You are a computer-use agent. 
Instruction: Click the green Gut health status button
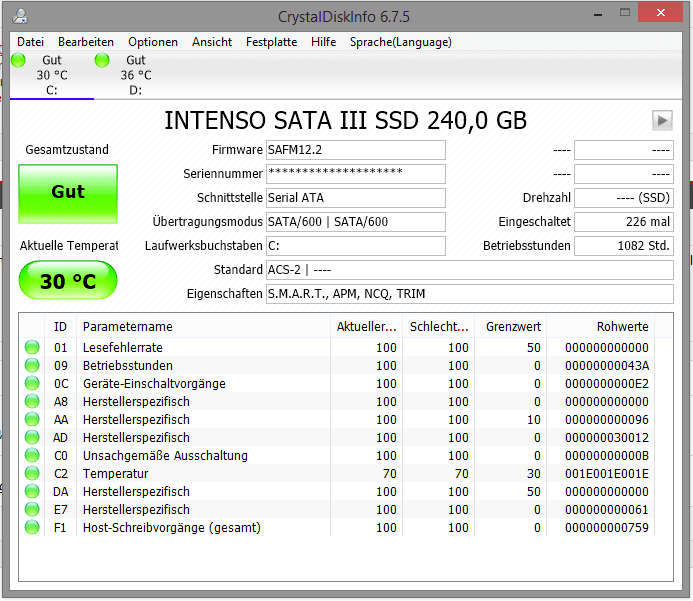68,194
